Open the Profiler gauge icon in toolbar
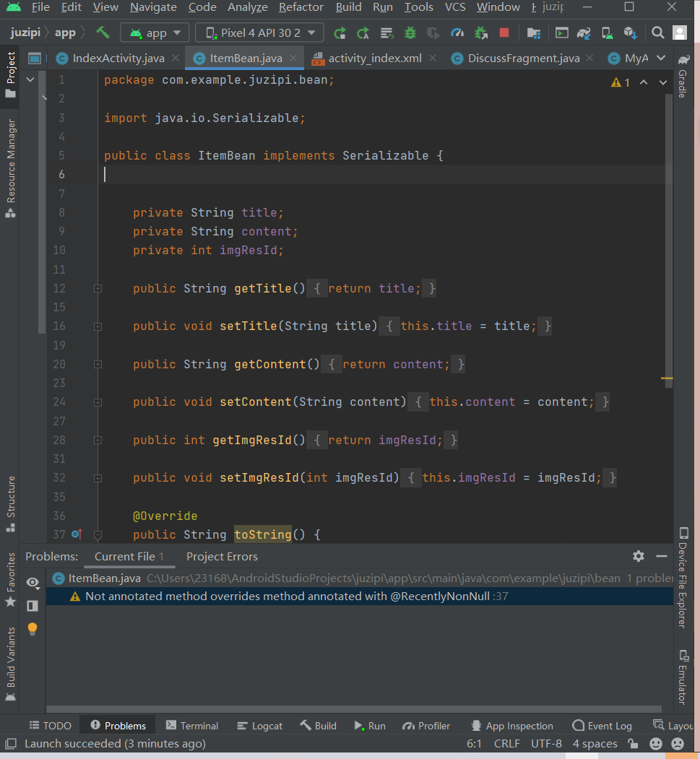This screenshot has height=759, width=700. click(x=457, y=32)
